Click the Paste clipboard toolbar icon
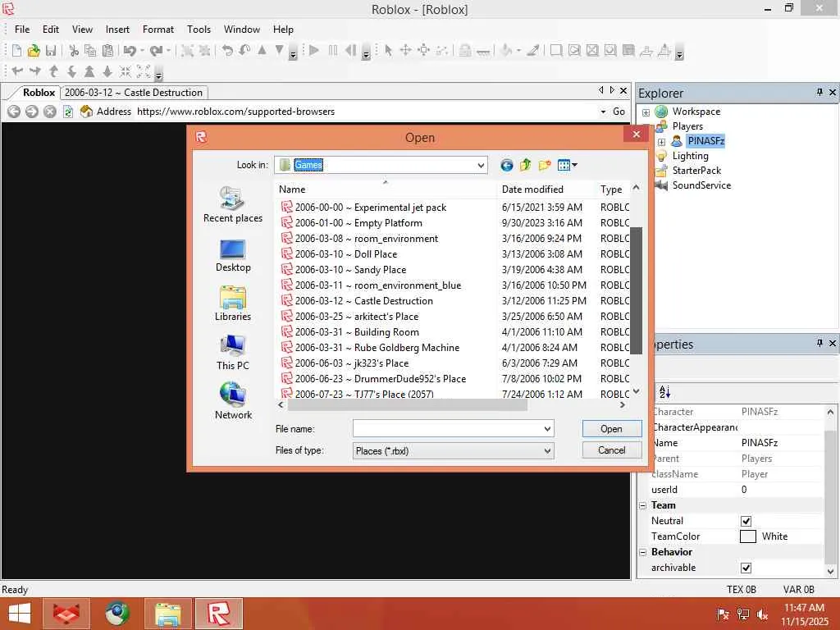 [x=107, y=51]
